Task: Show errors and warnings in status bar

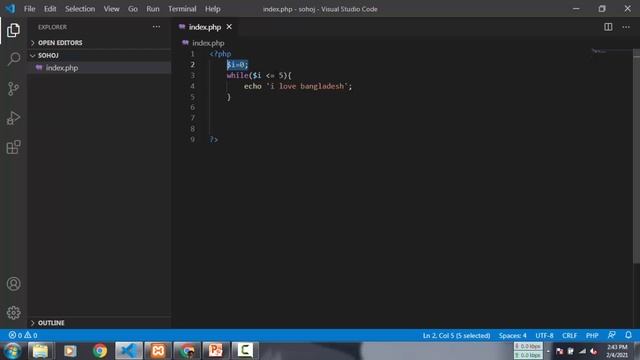Action: tap(23, 335)
